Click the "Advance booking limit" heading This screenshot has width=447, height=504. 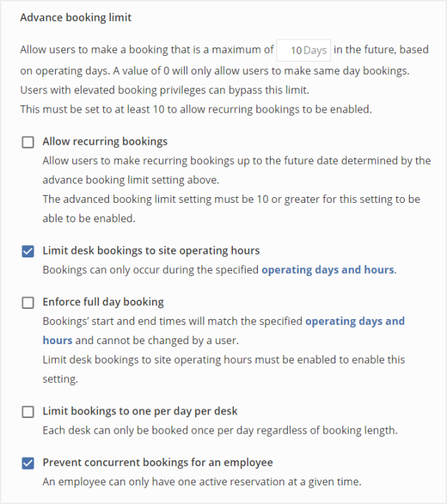pos(76,17)
